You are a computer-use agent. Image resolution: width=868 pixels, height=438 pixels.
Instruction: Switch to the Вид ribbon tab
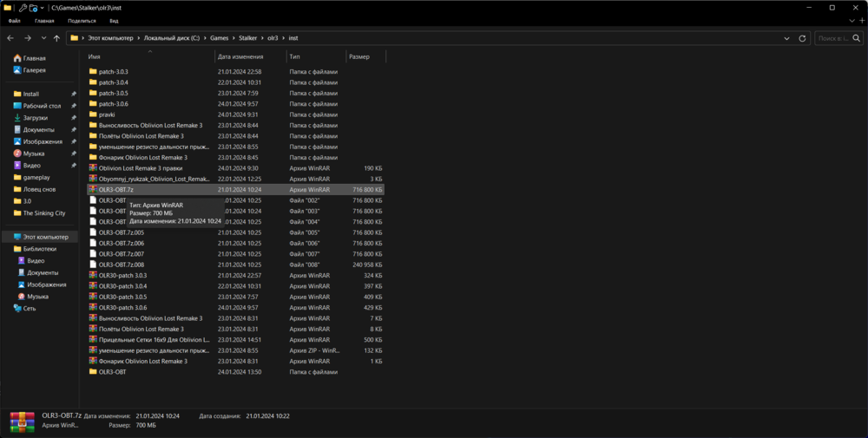(114, 20)
